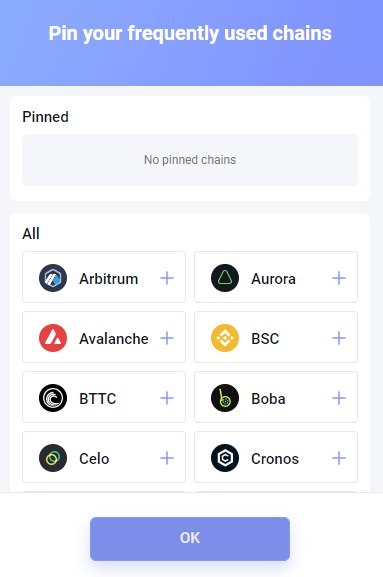The height and width of the screenshot is (577, 383).
Task: Select the Cronos chain name text
Action: click(275, 459)
